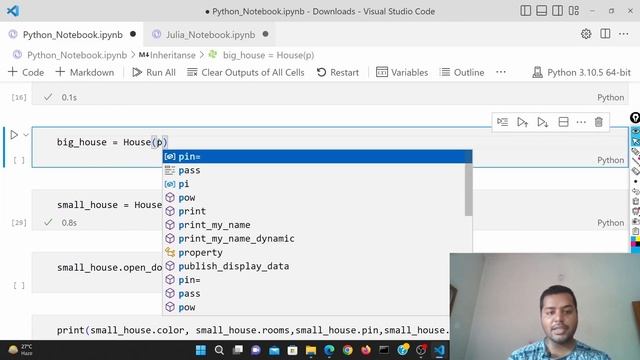
Task: Run the big_house cell
Action: 14,135
